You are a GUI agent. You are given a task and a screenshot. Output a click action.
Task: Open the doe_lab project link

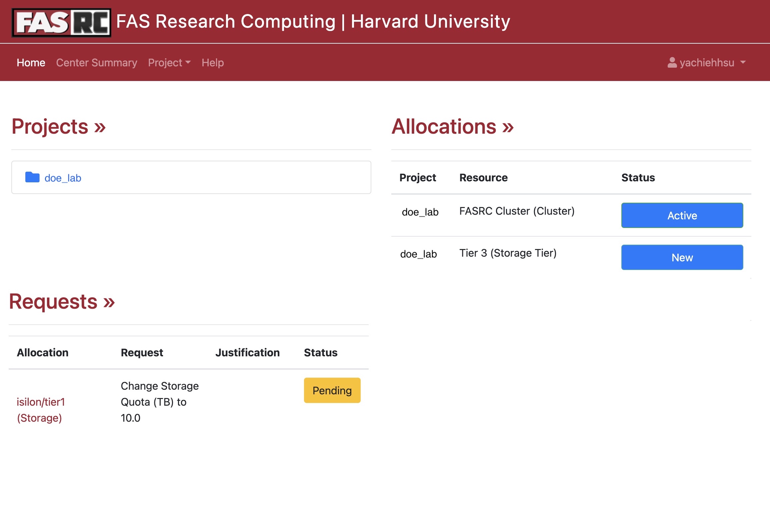[x=63, y=178]
